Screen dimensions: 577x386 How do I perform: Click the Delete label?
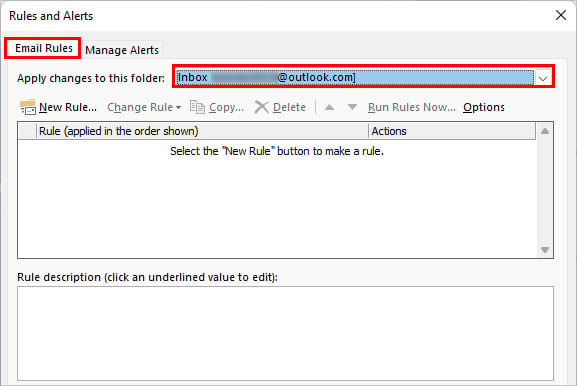[x=289, y=107]
